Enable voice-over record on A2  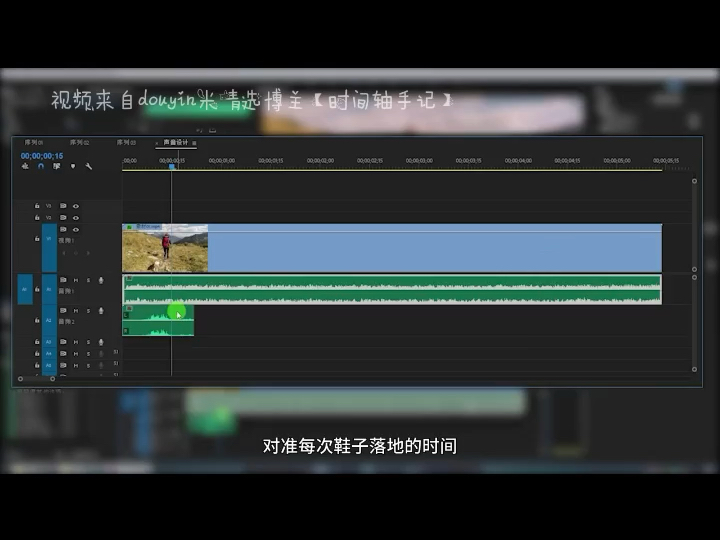101,311
